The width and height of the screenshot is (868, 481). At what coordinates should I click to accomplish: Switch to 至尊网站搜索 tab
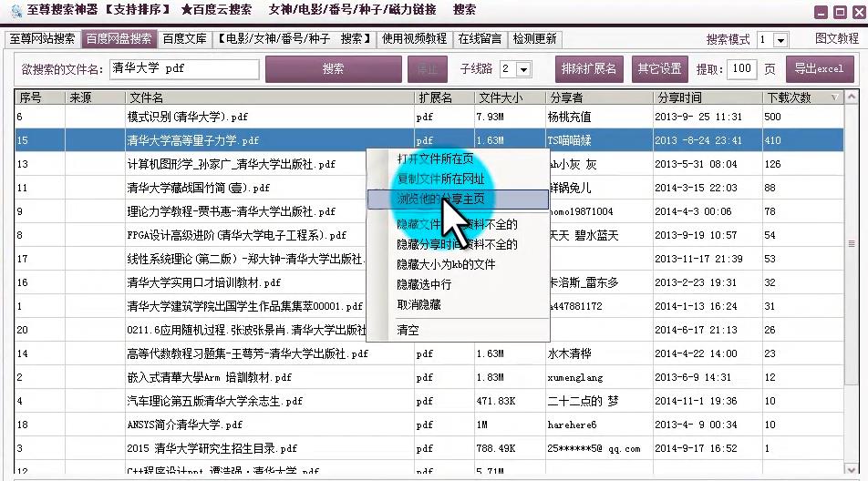pyautogui.click(x=42, y=38)
